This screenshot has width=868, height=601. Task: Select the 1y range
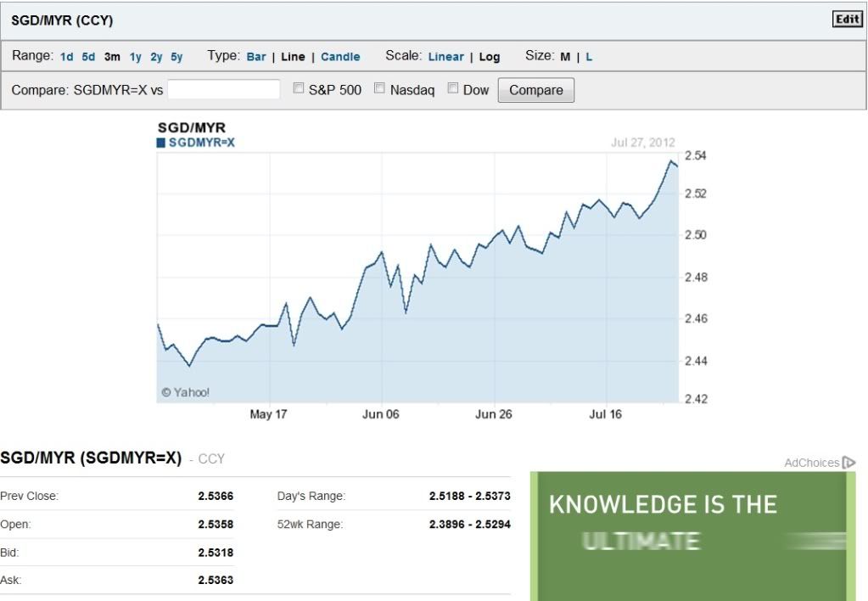[136, 57]
